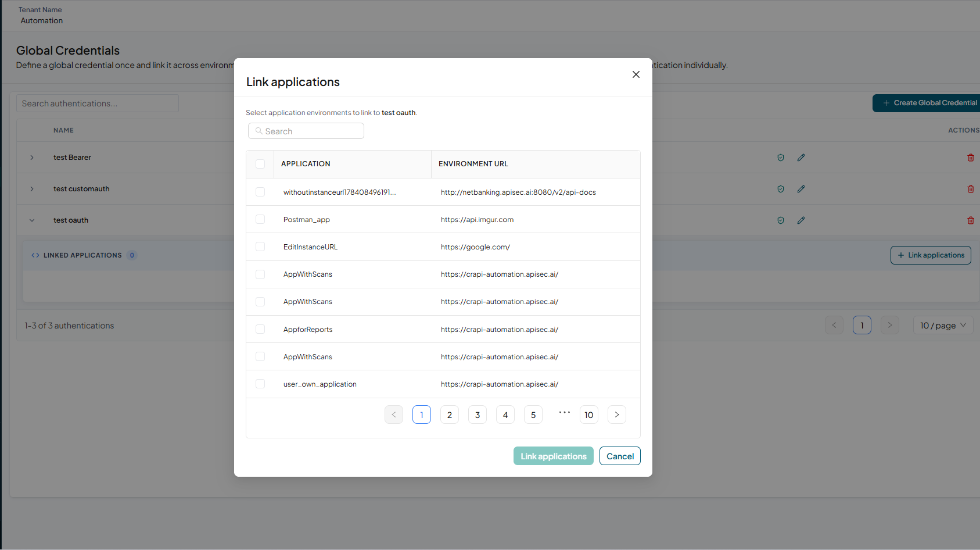The image size is (980, 550).
Task: Select the AppforReports row checkbox
Action: [260, 329]
